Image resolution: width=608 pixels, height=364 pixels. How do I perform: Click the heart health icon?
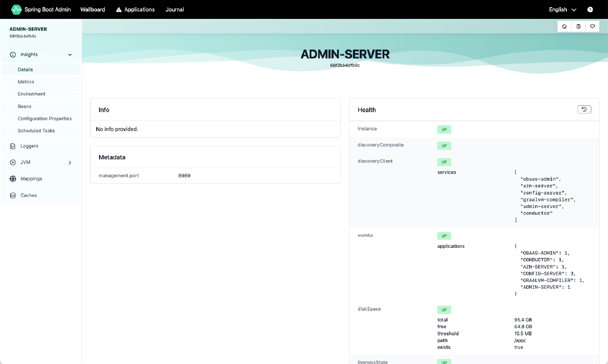pos(592,26)
